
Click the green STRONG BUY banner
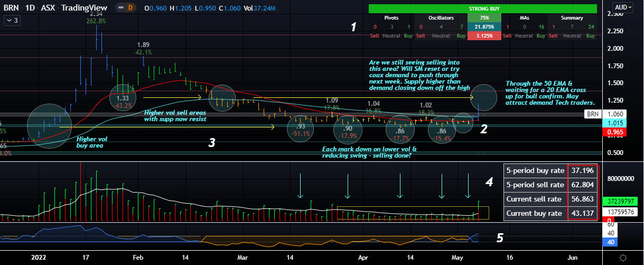pyautogui.click(x=483, y=9)
